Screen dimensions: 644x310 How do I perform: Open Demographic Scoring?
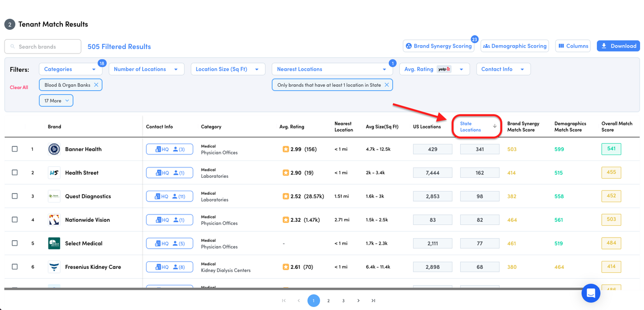pos(515,46)
